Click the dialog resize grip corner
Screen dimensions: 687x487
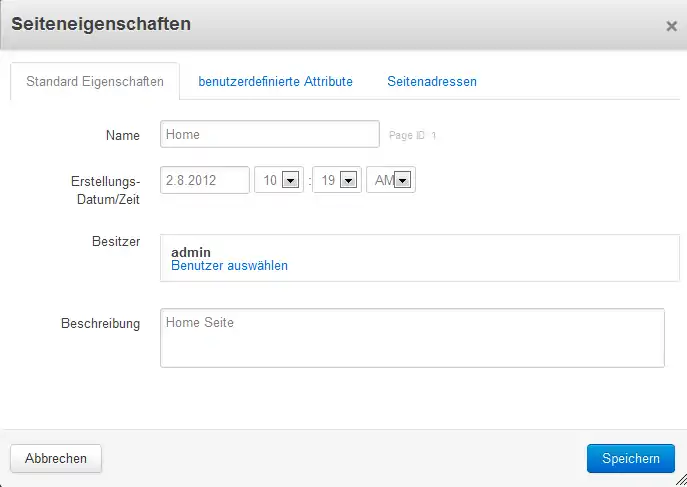tap(681, 480)
